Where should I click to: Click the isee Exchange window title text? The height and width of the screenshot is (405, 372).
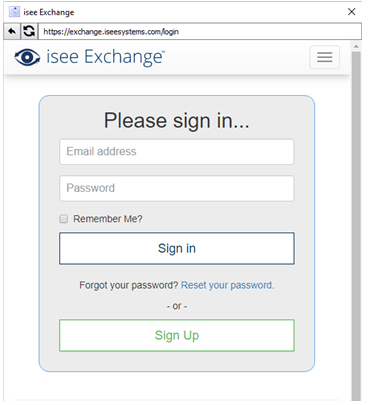(x=49, y=12)
